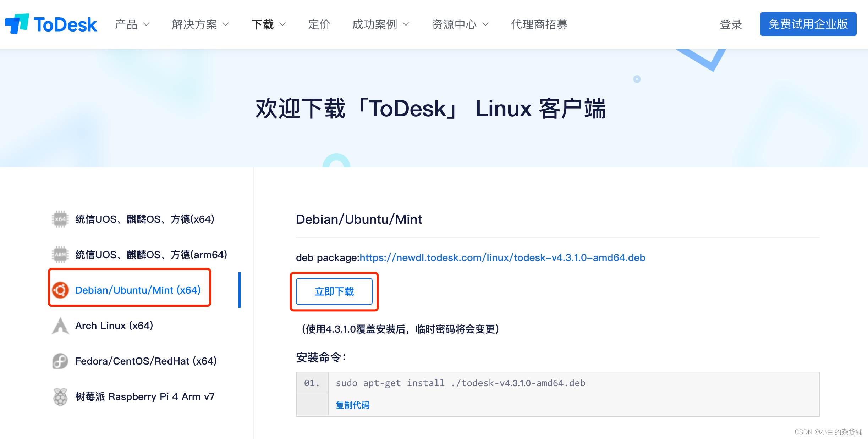The width and height of the screenshot is (868, 439).
Task: Click the x64 chip icon beside 统信UOS、麒麟OS、方德(x64)
Action: pos(60,219)
